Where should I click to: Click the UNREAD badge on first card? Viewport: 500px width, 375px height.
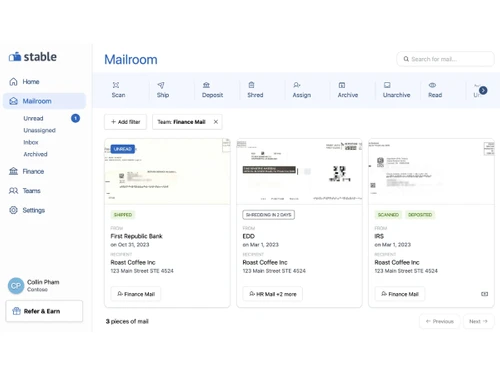pos(123,149)
